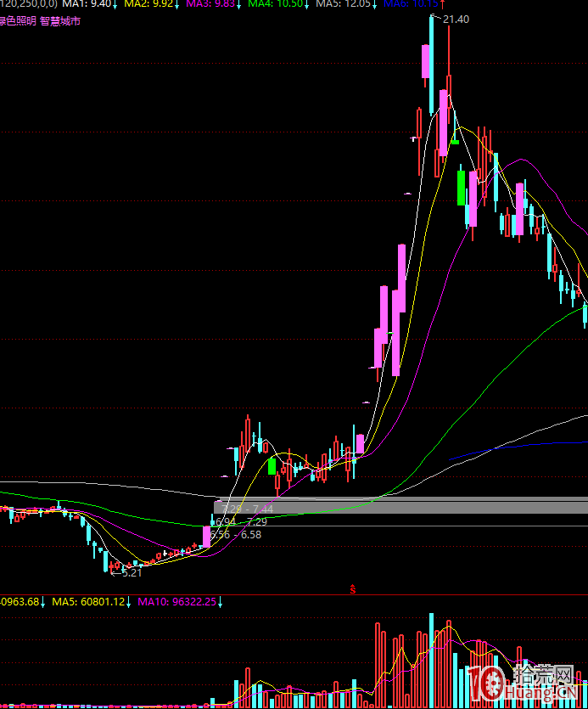Click the red S marker above volume
This screenshot has height=709, width=588.
[x=351, y=588]
